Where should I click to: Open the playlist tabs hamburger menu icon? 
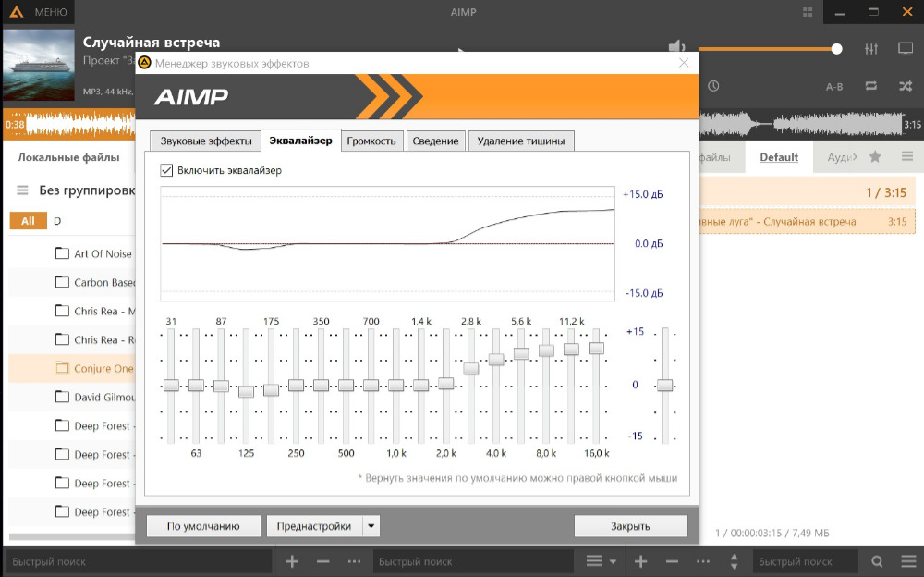pos(907,156)
